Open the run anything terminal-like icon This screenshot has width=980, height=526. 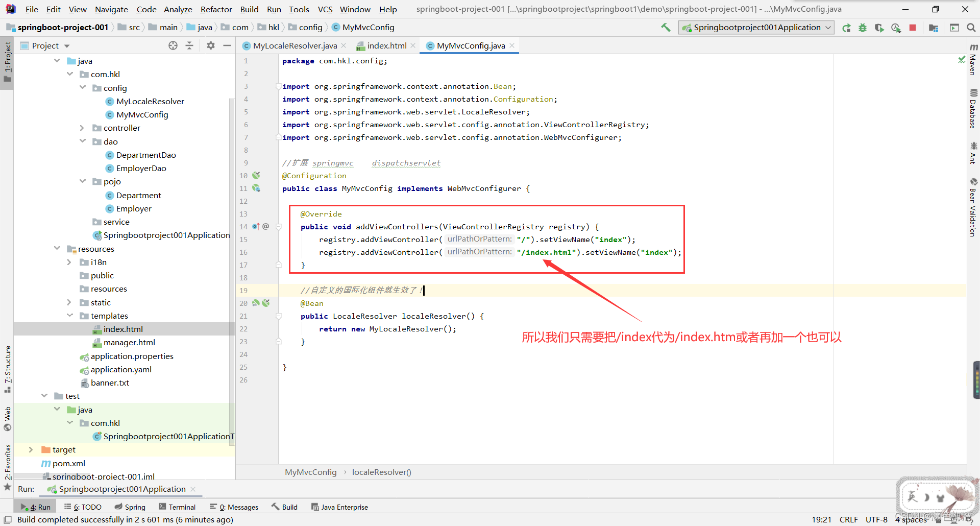(954, 28)
